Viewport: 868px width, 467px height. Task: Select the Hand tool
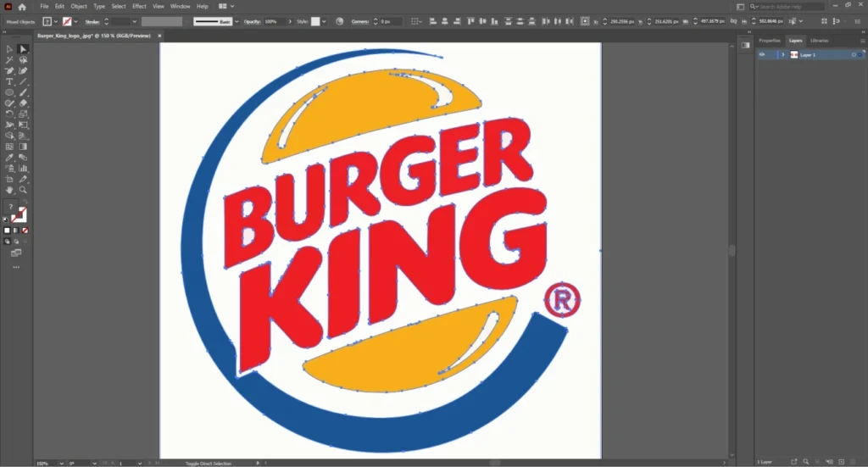point(9,190)
